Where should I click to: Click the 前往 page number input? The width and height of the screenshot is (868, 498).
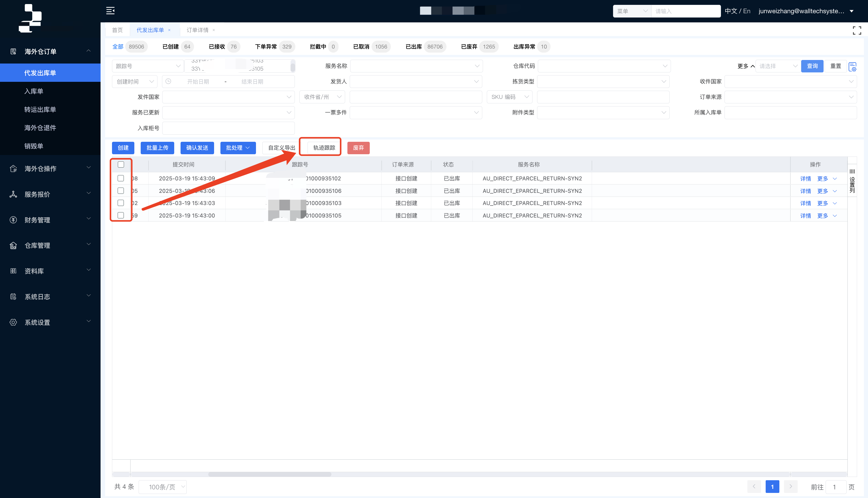tap(835, 487)
